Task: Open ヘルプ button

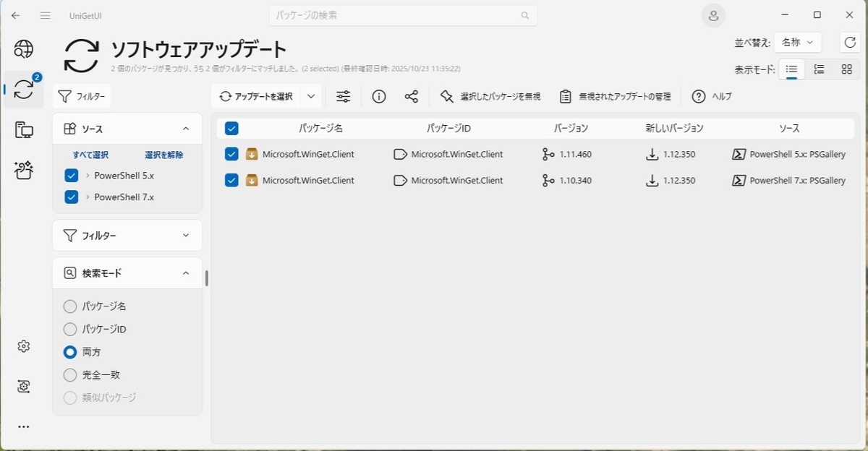Action: point(712,96)
